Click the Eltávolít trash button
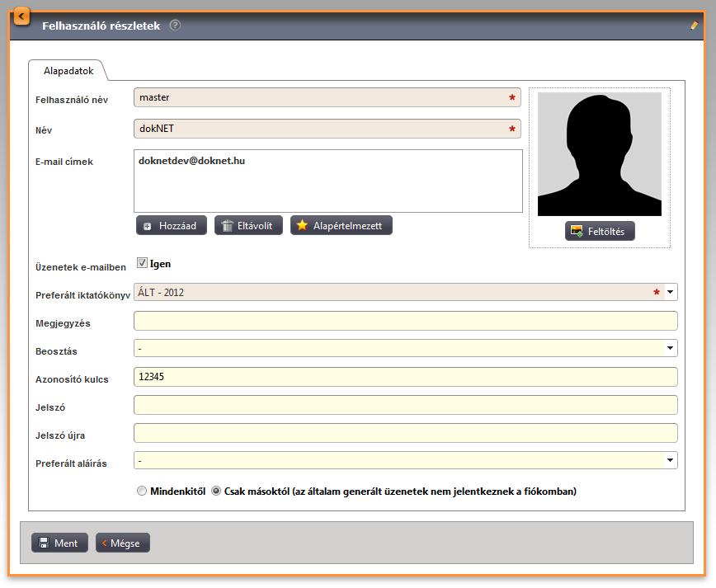 click(248, 225)
